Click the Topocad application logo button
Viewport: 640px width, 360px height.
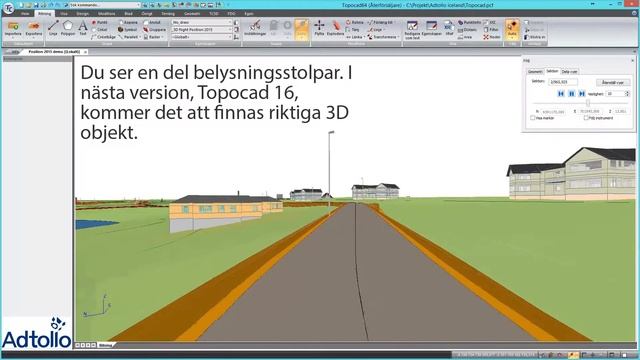pos(8,7)
